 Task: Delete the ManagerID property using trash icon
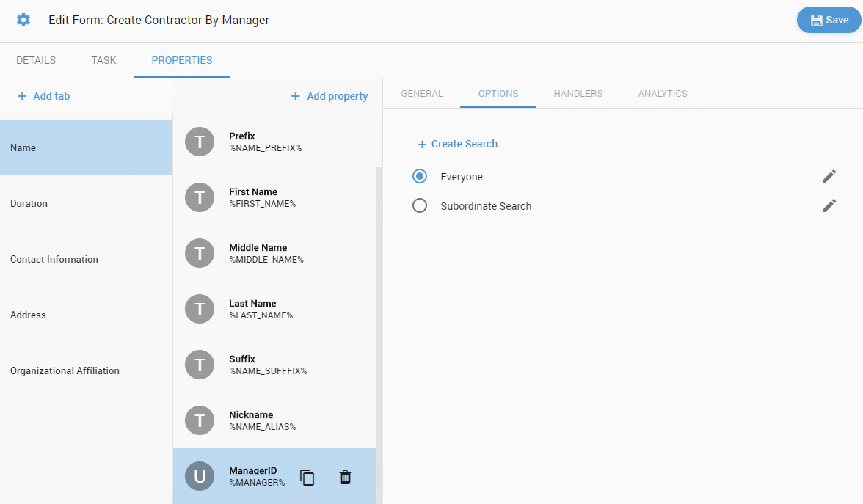pyautogui.click(x=345, y=477)
